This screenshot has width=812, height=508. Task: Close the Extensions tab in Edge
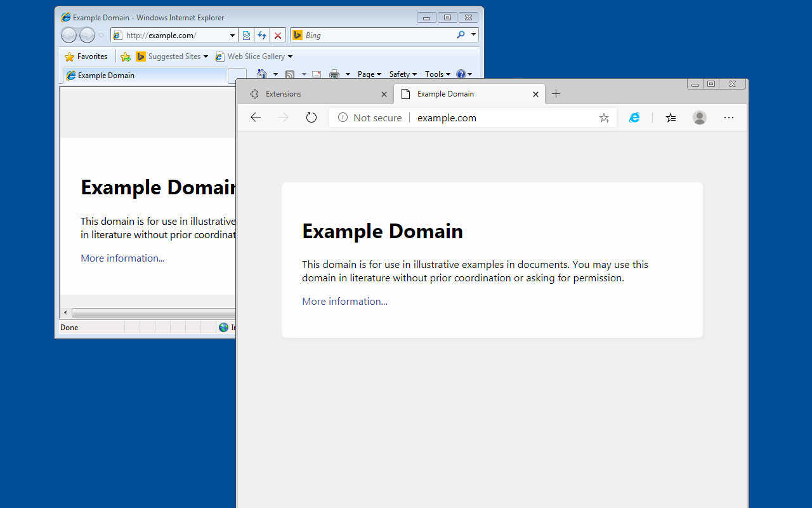point(384,94)
